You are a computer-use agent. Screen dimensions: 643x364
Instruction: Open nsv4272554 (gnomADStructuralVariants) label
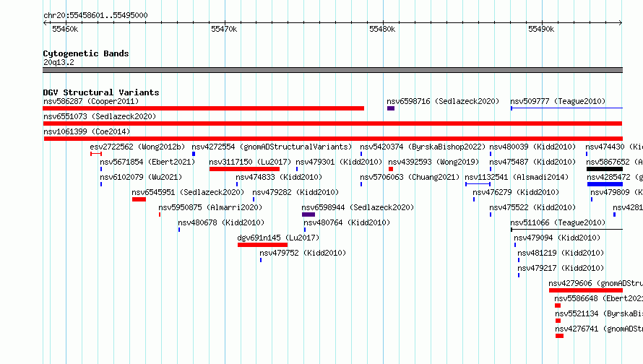tap(272, 147)
